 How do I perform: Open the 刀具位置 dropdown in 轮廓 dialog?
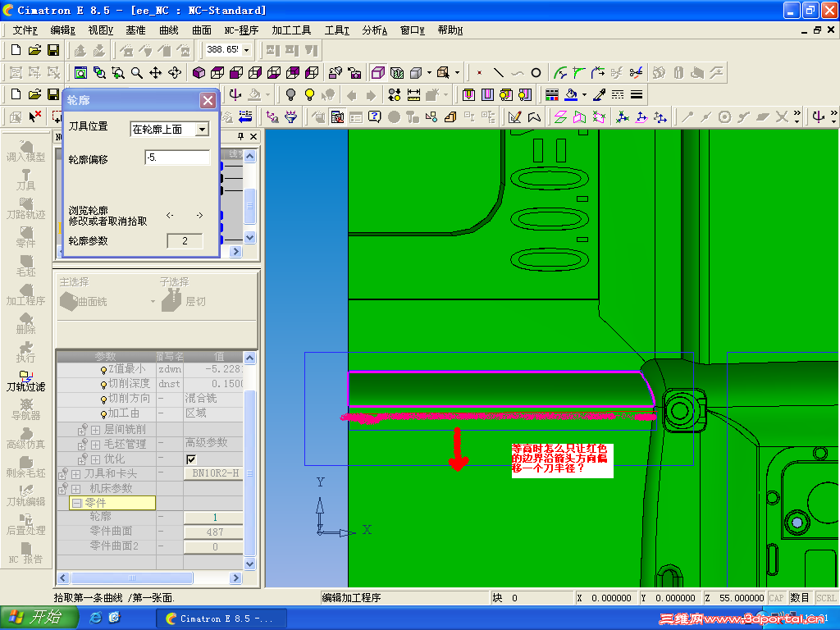pos(202,129)
